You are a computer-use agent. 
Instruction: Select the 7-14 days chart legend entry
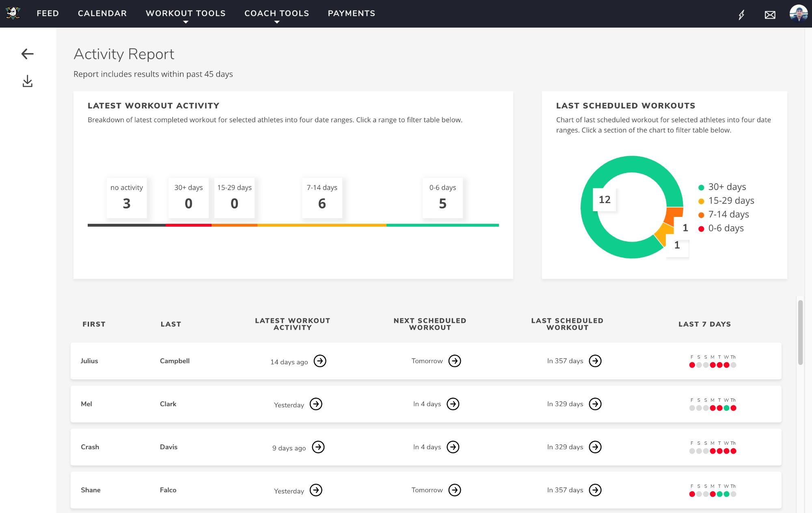(723, 214)
